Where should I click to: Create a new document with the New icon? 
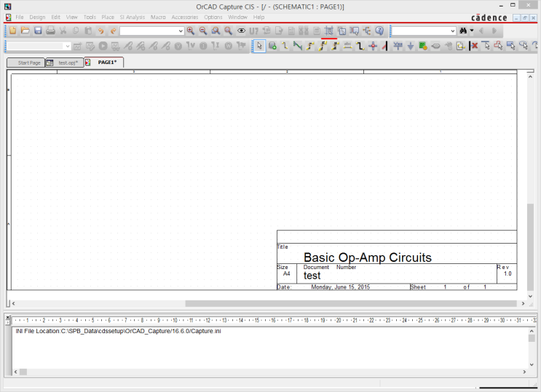pyautogui.click(x=13, y=31)
